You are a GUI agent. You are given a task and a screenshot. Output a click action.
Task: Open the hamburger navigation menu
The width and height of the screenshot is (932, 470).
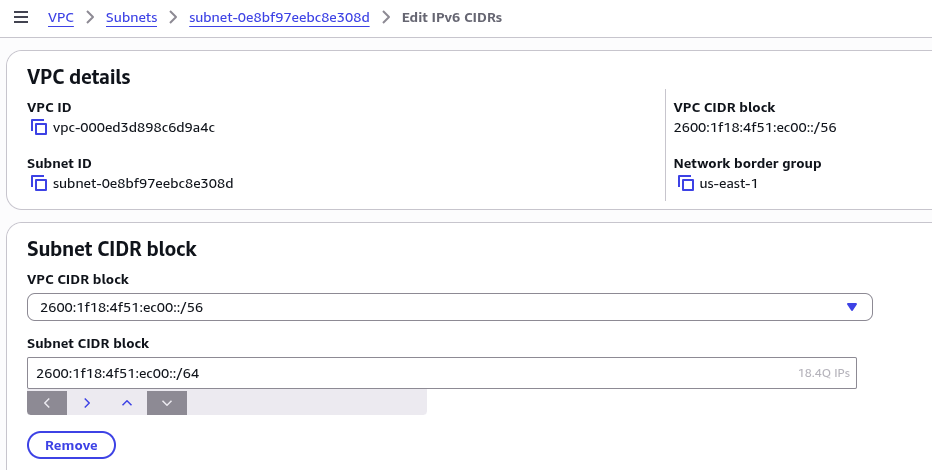[x=21, y=17]
